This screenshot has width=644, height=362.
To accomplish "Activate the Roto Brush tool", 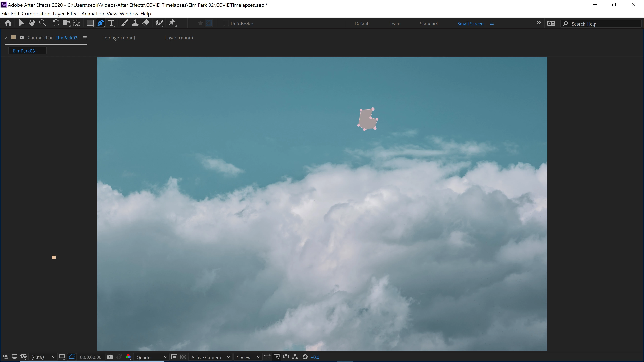I will [x=159, y=23].
